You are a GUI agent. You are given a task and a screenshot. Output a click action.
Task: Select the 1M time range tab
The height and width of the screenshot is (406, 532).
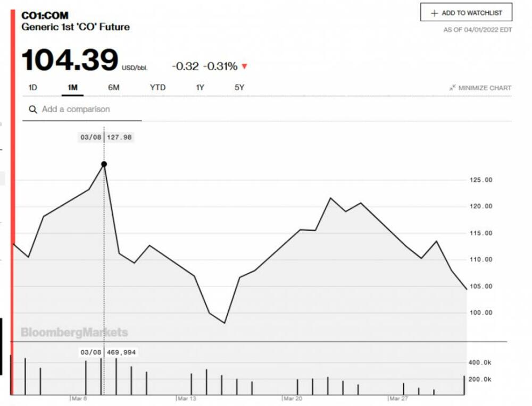pyautogui.click(x=72, y=88)
